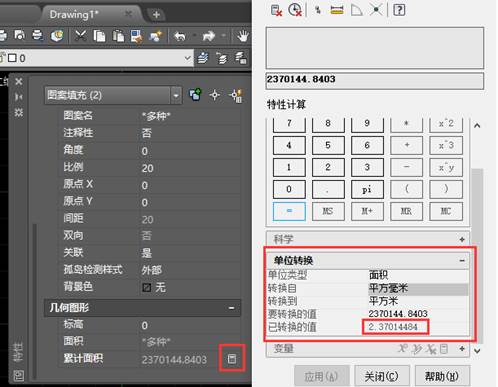The height and width of the screenshot is (387, 498).
Task: Click the x^y button on calculator
Action: click(446, 167)
